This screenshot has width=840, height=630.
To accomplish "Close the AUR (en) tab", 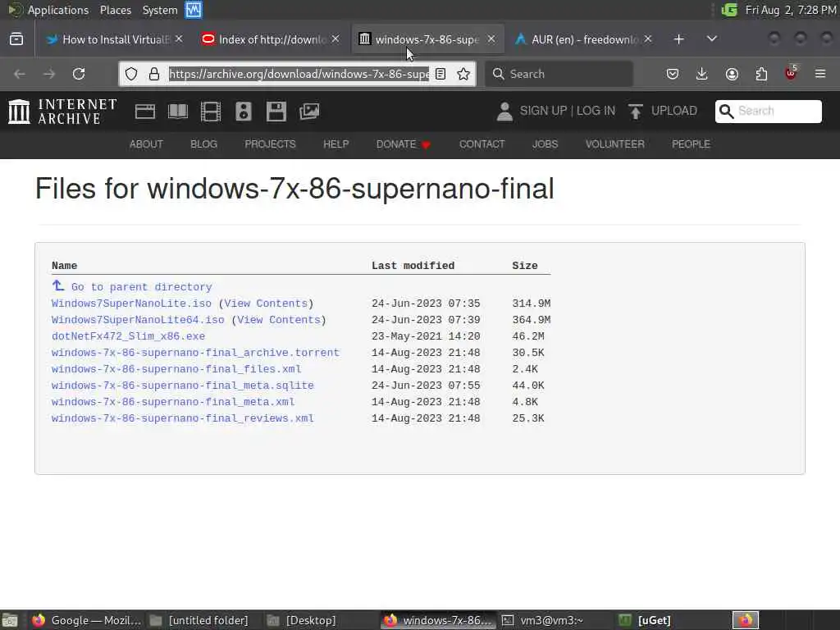I will pyautogui.click(x=648, y=39).
